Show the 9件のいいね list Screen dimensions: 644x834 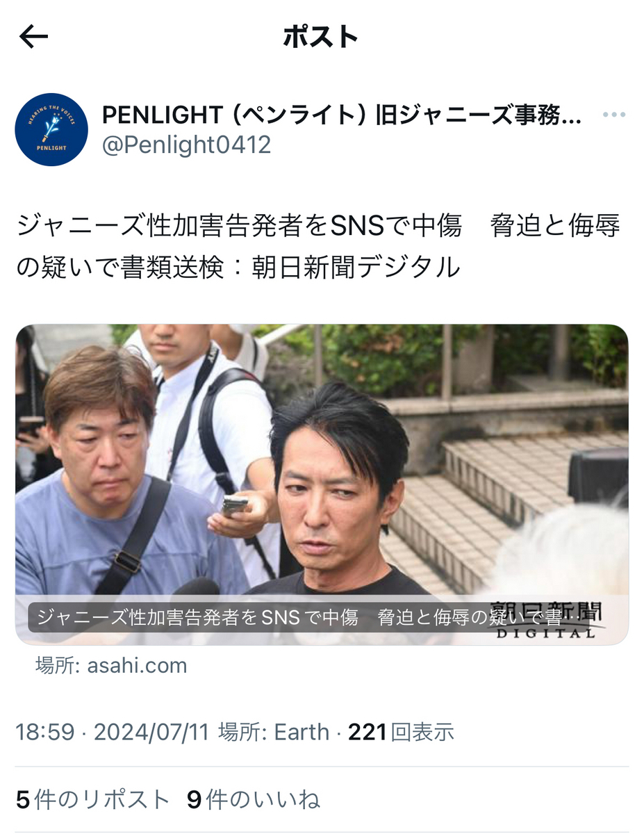tap(254, 800)
